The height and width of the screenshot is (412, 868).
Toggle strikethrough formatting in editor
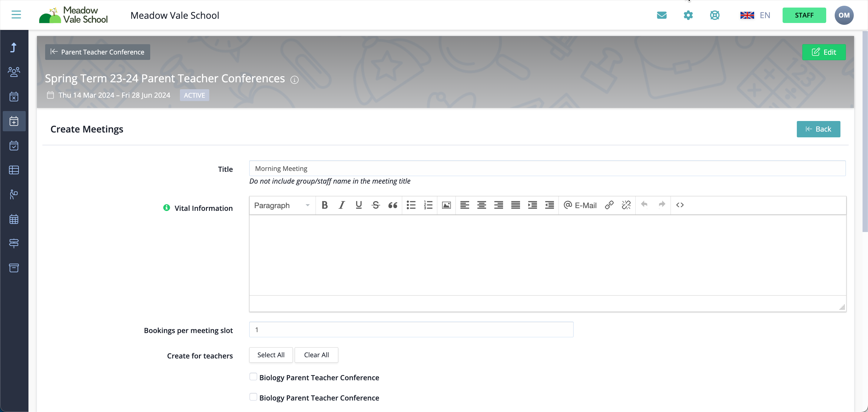(376, 205)
